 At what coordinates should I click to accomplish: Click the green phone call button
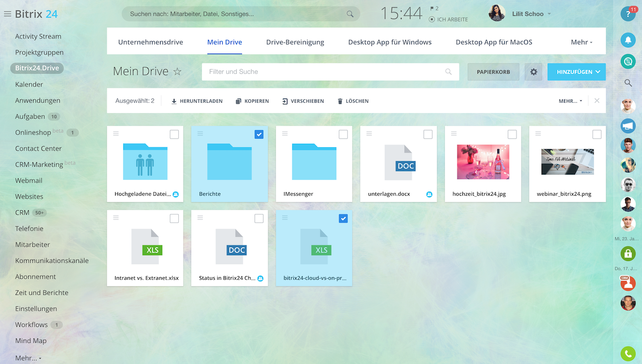[x=628, y=354]
